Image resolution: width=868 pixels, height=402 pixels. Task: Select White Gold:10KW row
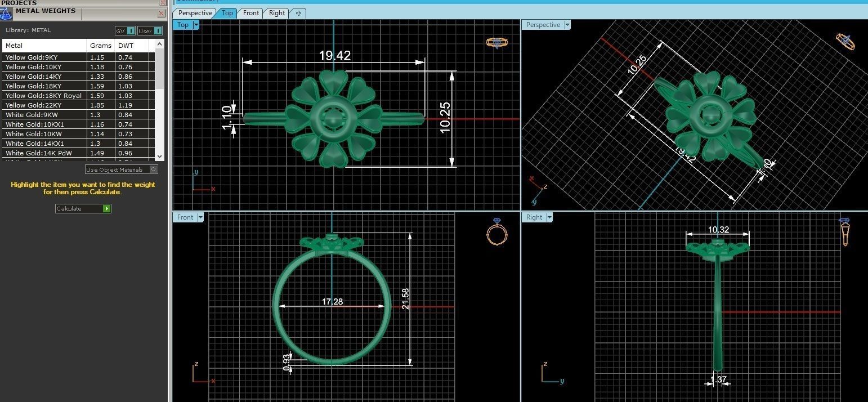point(78,134)
